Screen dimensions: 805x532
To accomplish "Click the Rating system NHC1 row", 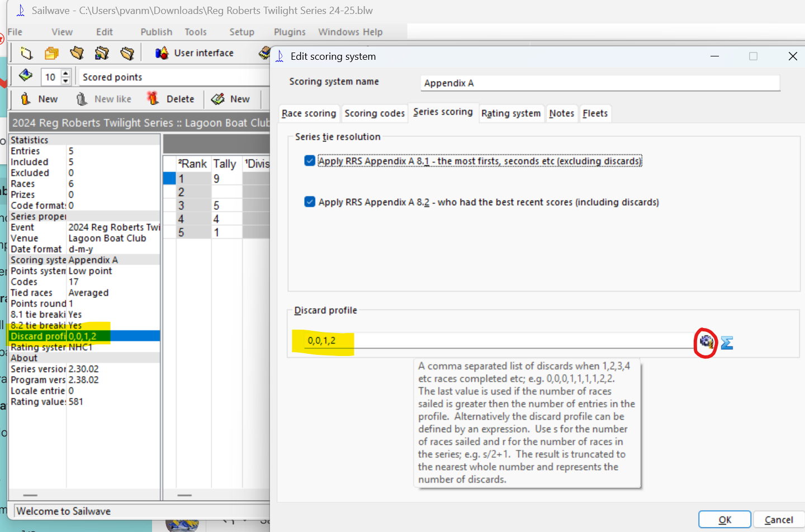I will point(84,347).
